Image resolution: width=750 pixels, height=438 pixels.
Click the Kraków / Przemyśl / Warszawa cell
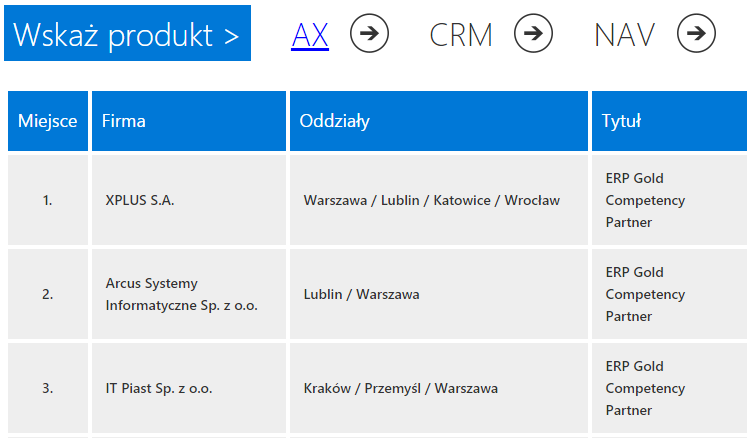439,388
